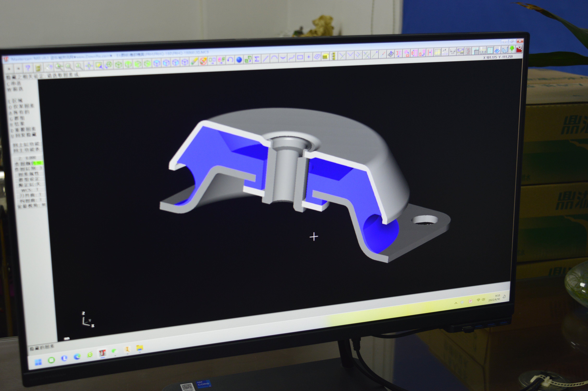Click the 回主功能表 main menu button
Viewport: 588px width, 391px height.
point(27,150)
